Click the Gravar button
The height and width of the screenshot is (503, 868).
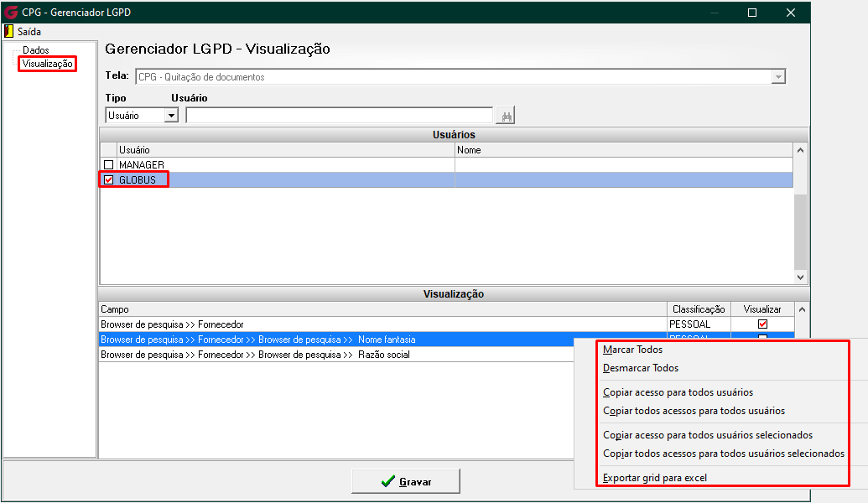[x=406, y=481]
